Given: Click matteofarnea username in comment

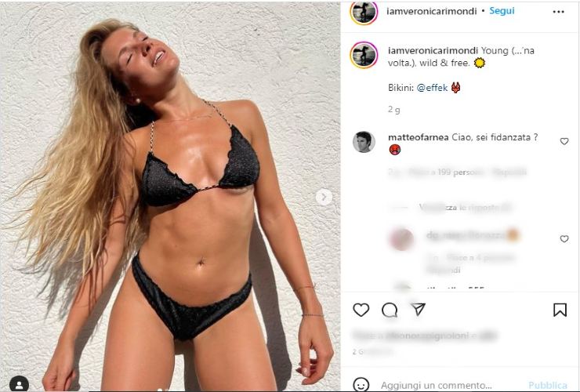Looking at the screenshot, I should pos(419,137).
